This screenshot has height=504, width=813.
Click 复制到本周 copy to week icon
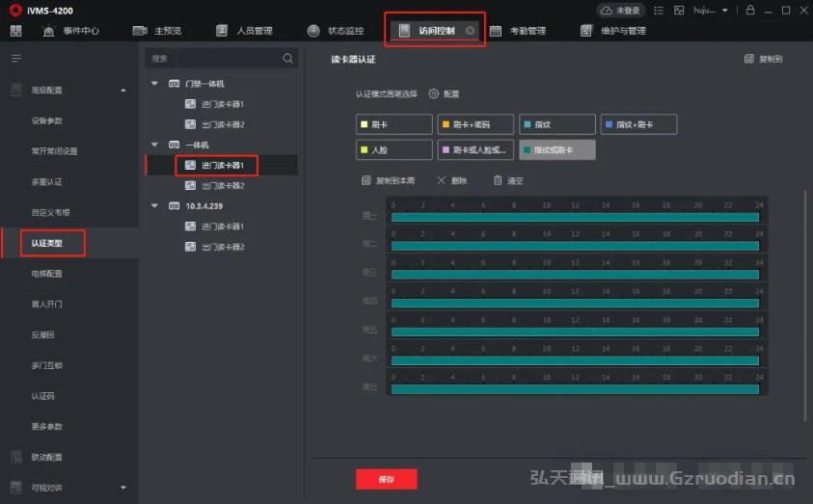366,180
